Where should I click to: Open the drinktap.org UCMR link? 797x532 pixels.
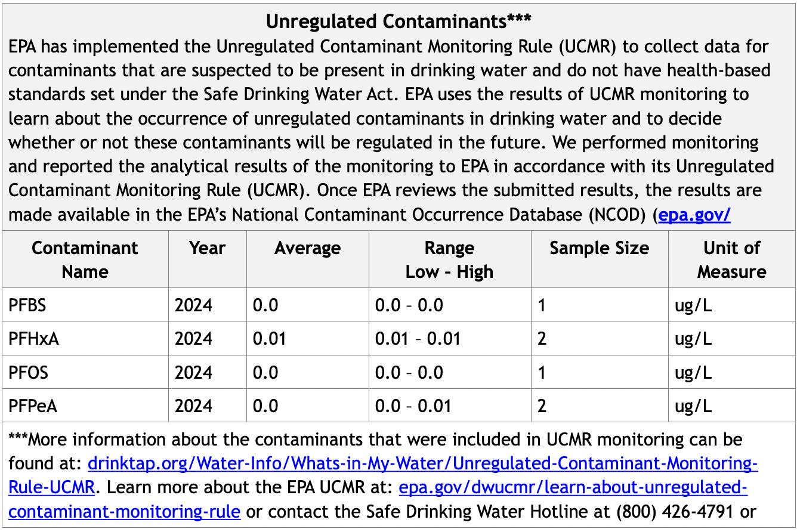pyautogui.click(x=422, y=464)
